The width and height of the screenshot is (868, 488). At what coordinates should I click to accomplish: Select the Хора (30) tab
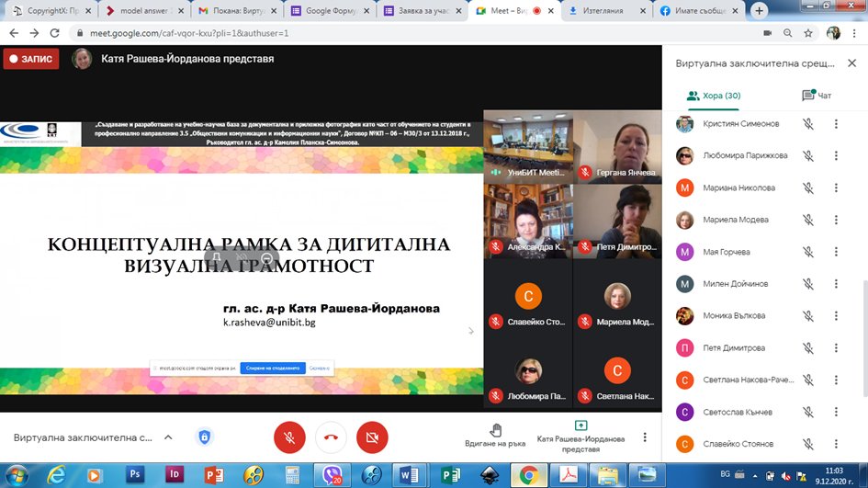[714, 96]
